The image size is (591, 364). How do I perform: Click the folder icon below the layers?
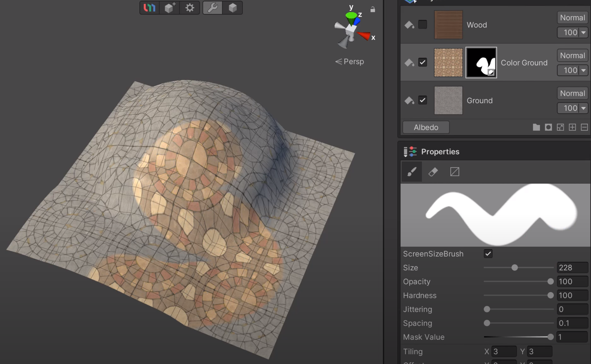coord(536,127)
